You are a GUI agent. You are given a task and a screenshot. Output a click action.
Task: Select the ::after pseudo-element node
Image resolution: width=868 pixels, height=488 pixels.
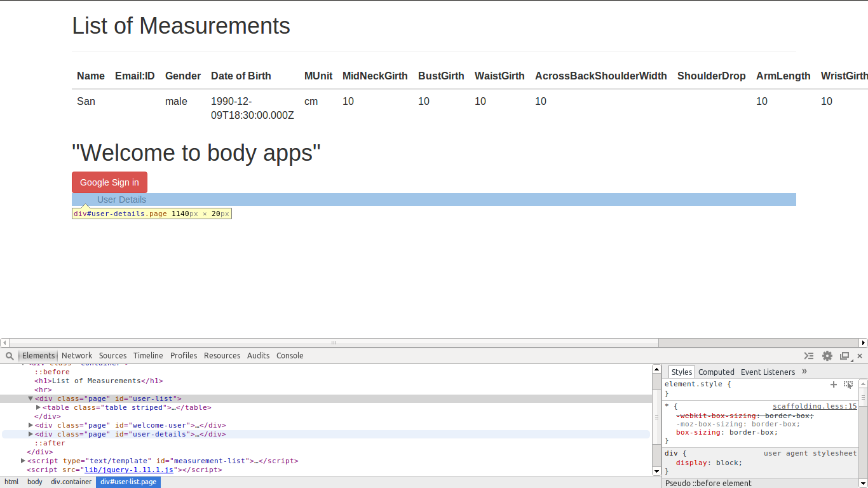50,443
